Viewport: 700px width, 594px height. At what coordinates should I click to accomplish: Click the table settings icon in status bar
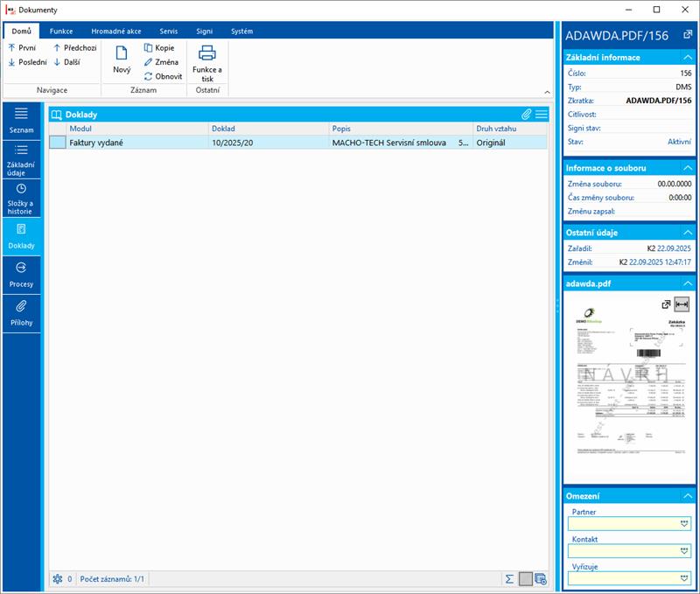[541, 579]
